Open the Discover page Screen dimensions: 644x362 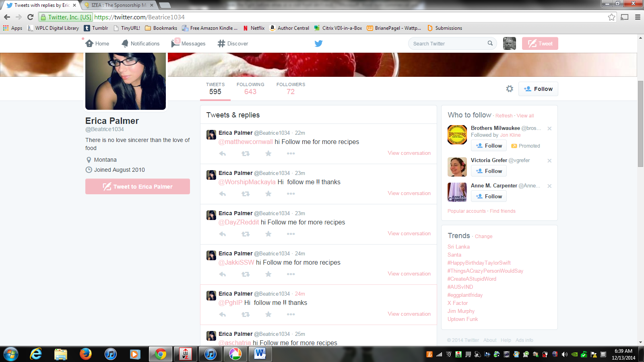pos(233,43)
